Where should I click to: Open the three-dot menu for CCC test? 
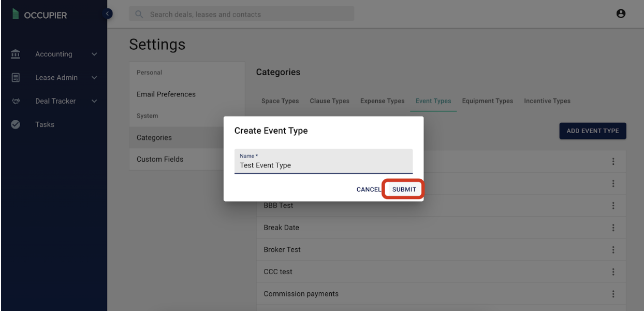click(613, 272)
